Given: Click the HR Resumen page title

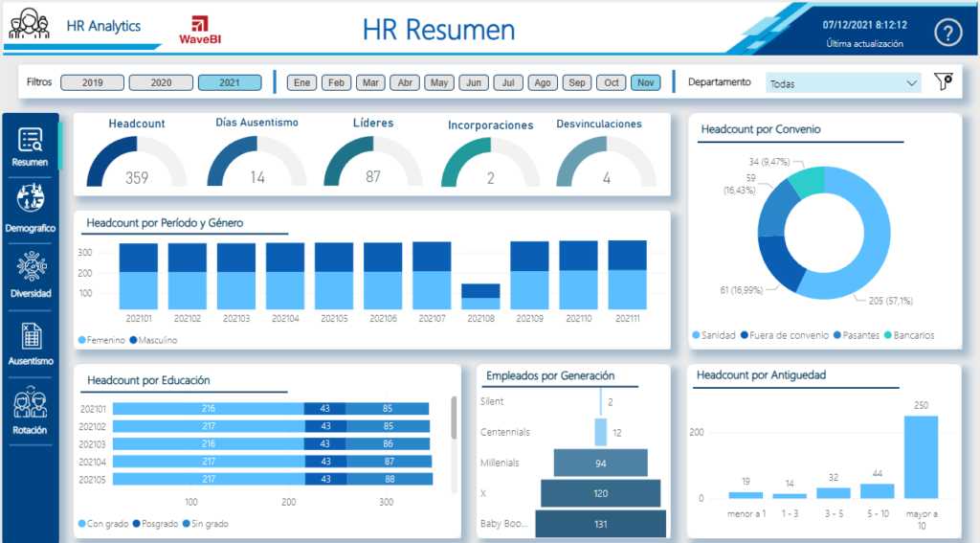Looking at the screenshot, I should click(438, 30).
